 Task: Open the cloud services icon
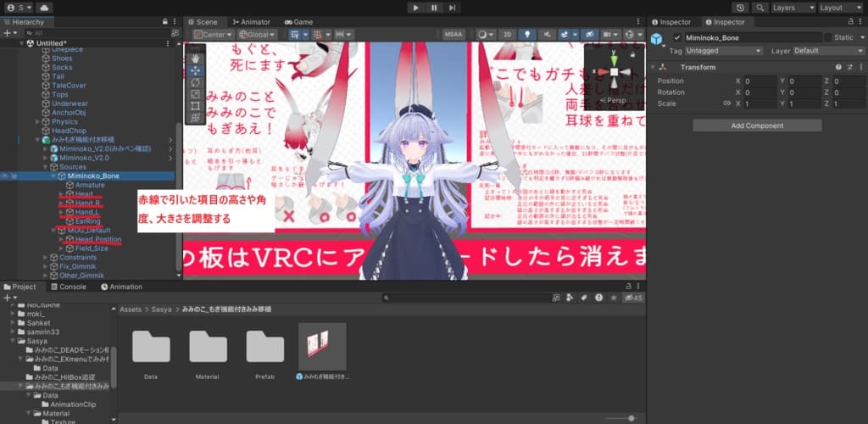click(44, 8)
